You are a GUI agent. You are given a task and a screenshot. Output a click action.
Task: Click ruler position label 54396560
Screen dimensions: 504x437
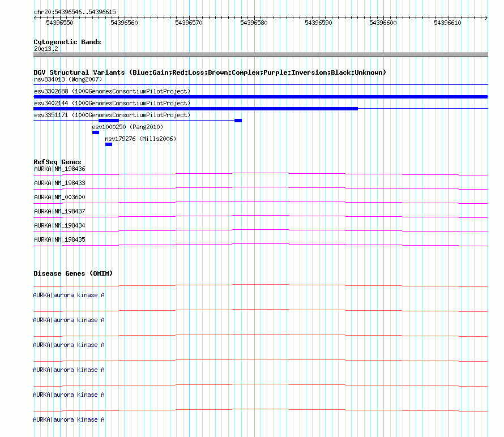125,23
